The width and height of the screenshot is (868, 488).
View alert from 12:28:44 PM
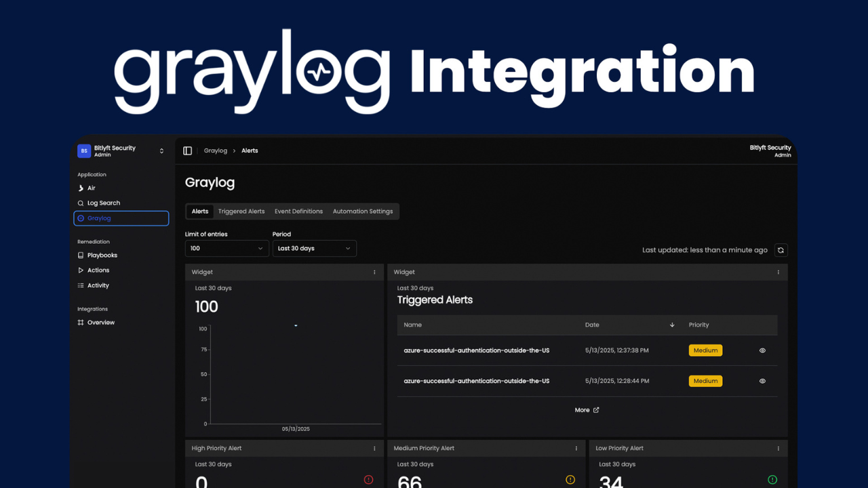(762, 381)
